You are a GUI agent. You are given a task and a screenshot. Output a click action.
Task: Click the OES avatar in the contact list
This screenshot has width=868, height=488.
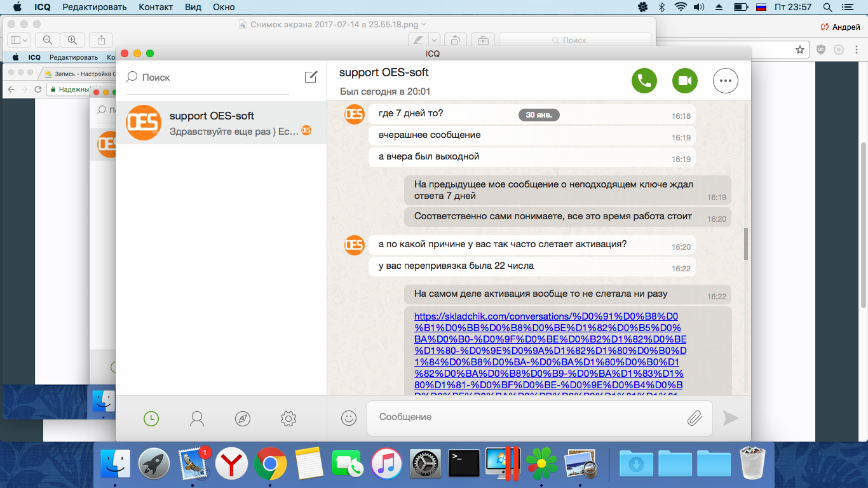coord(144,123)
